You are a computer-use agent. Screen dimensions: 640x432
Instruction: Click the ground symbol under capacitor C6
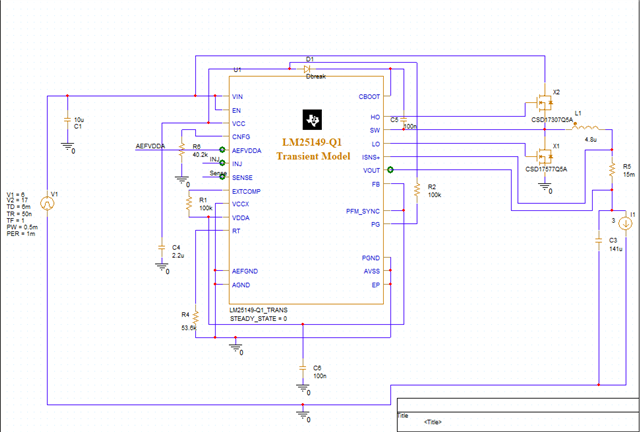[x=303, y=389]
